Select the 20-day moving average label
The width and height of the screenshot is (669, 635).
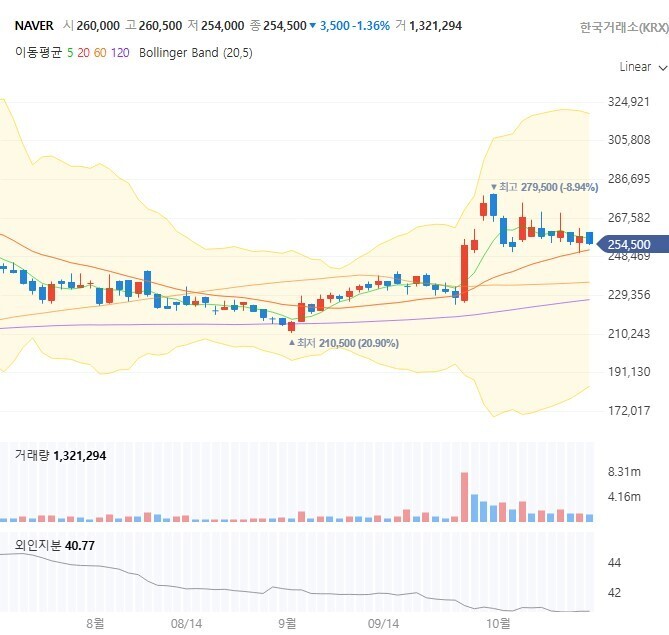(x=83, y=52)
